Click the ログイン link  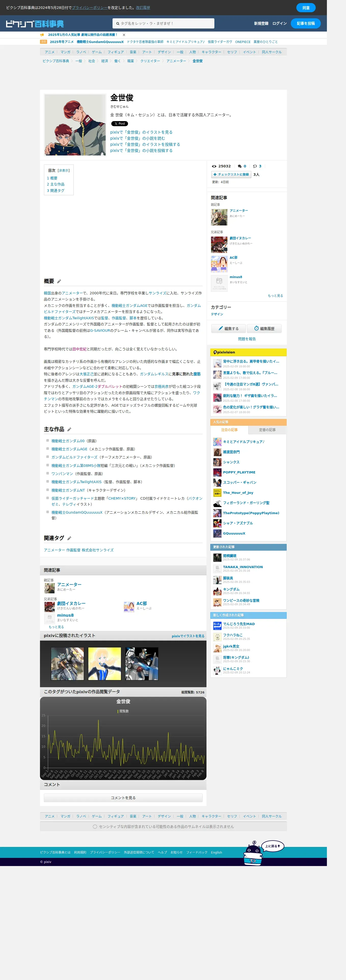click(x=279, y=24)
